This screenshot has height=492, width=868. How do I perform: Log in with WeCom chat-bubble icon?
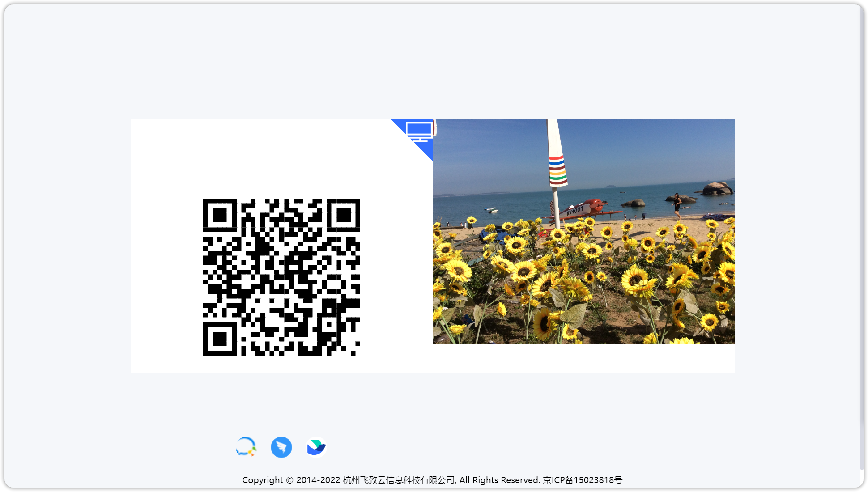coord(246,447)
